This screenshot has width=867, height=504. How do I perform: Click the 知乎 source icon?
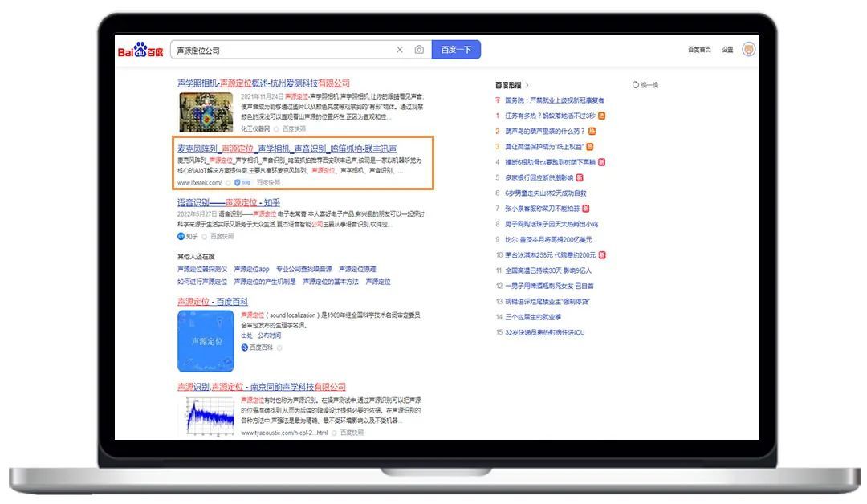tap(181, 237)
